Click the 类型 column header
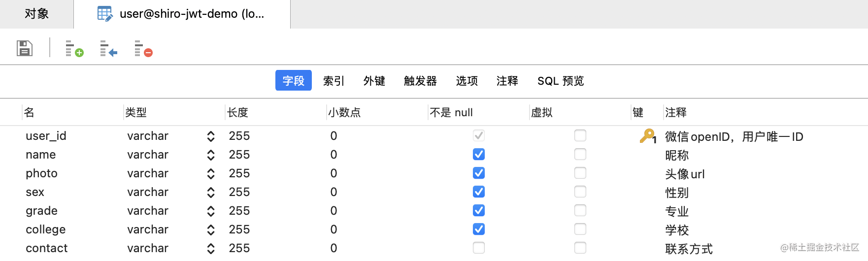This screenshot has height=261, width=868. (136, 112)
